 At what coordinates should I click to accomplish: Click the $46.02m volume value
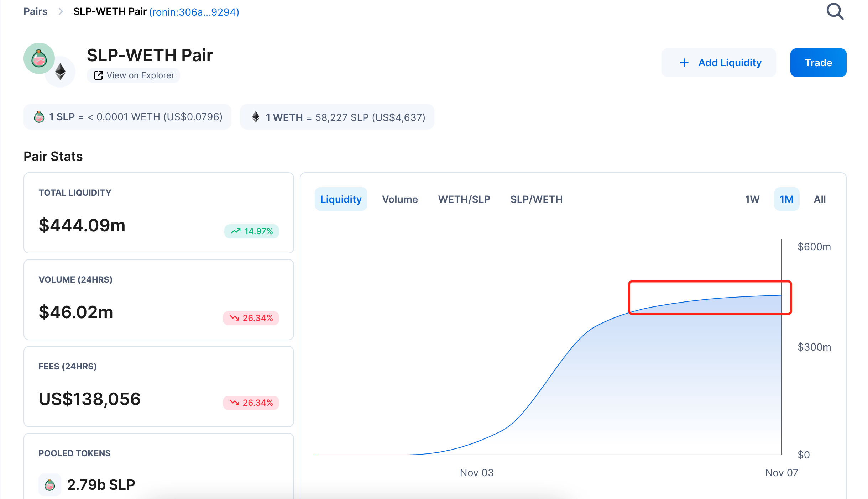(x=76, y=312)
